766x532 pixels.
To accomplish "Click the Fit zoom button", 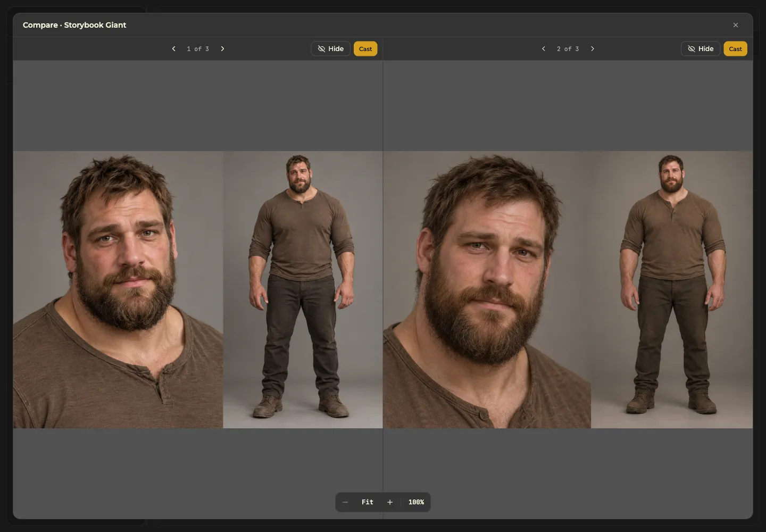I will click(368, 502).
